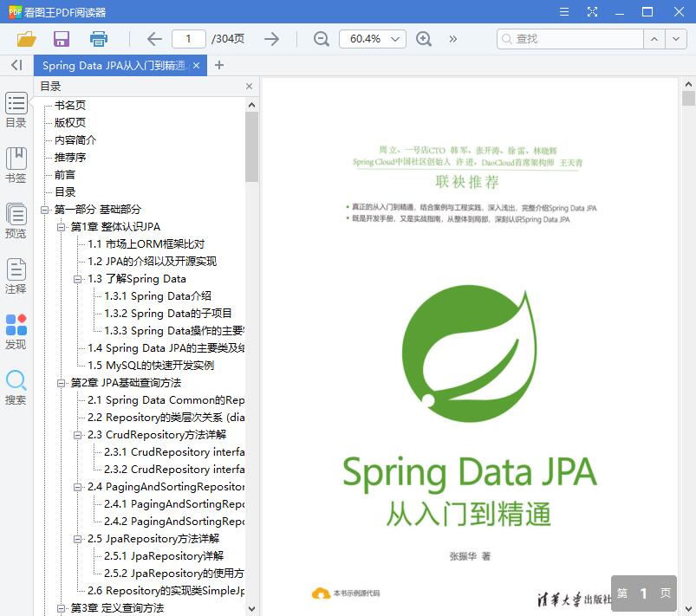Click the document vertical scrollbar thumb
The height and width of the screenshot is (616, 696).
(688, 98)
